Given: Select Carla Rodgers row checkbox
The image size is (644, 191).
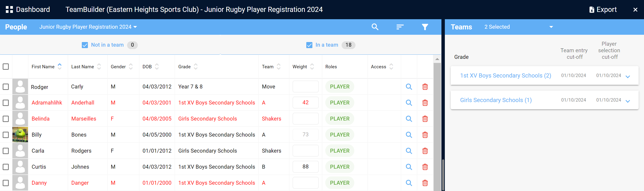Looking at the screenshot, I should (6, 151).
